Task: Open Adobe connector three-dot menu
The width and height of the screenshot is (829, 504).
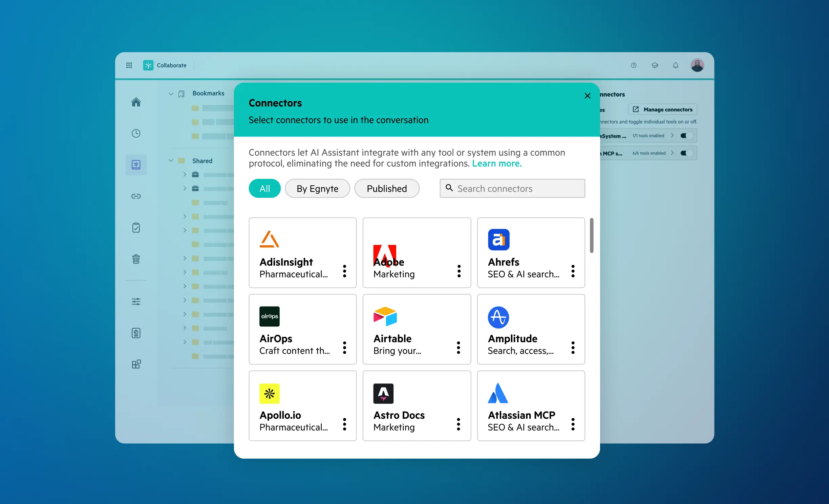Action: click(x=459, y=271)
